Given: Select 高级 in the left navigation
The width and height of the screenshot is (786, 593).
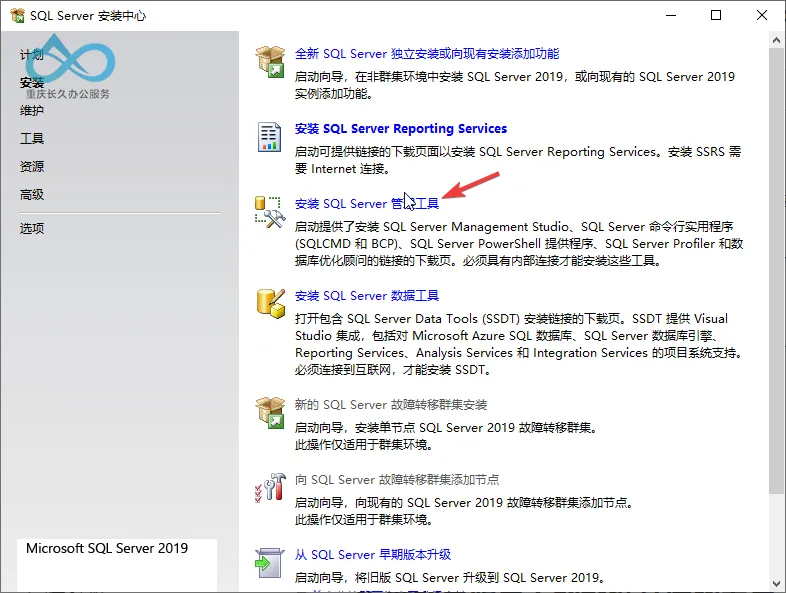Looking at the screenshot, I should pyautogui.click(x=32, y=194).
